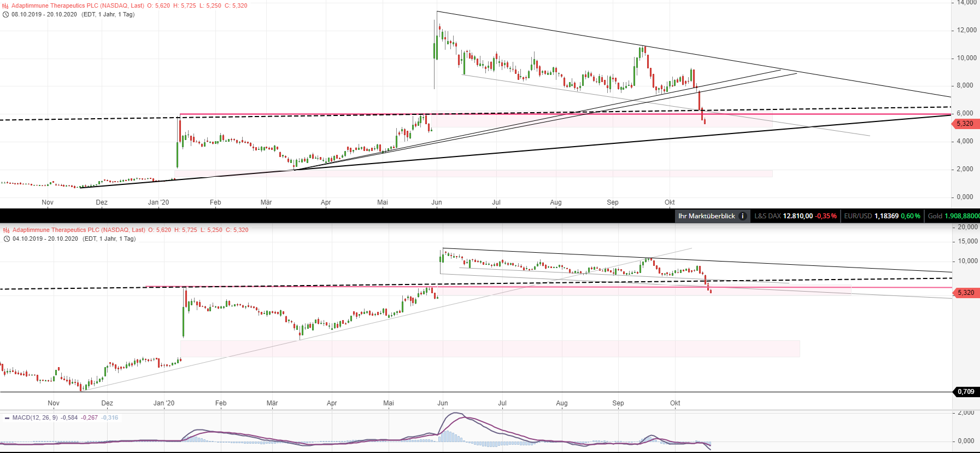Open the L&S DAX 12.810,00 quote
The width and height of the screenshot is (980, 453).
click(x=784, y=216)
